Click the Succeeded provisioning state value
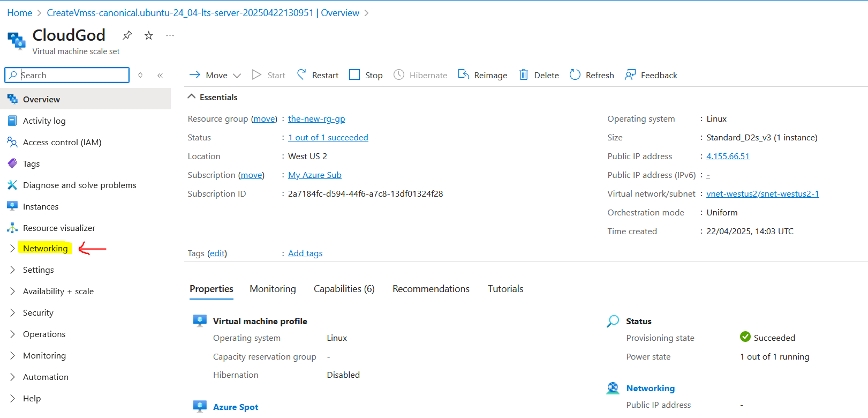The width and height of the screenshot is (868, 418). [774, 338]
